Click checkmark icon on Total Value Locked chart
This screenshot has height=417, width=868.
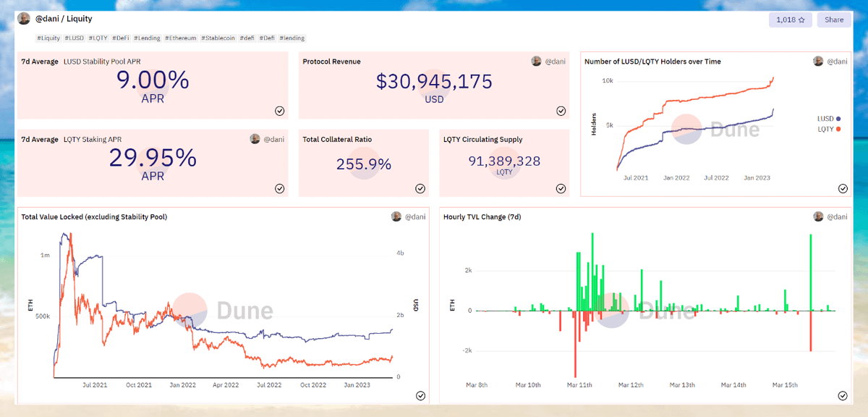(x=420, y=395)
